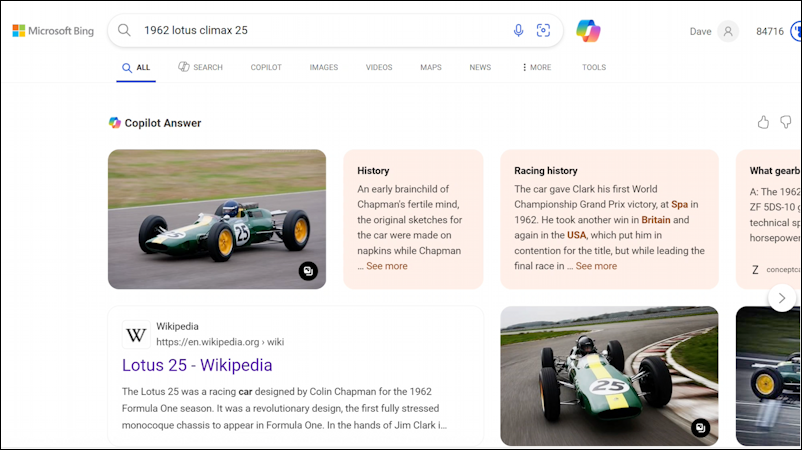
Task: Click the microphone voice search icon
Action: [x=518, y=31]
